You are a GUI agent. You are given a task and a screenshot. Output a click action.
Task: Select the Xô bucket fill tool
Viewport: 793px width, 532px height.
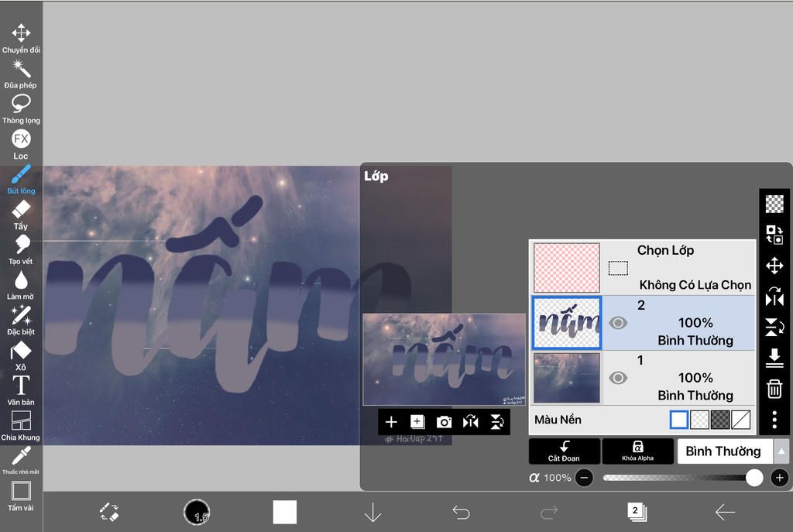coord(21,355)
